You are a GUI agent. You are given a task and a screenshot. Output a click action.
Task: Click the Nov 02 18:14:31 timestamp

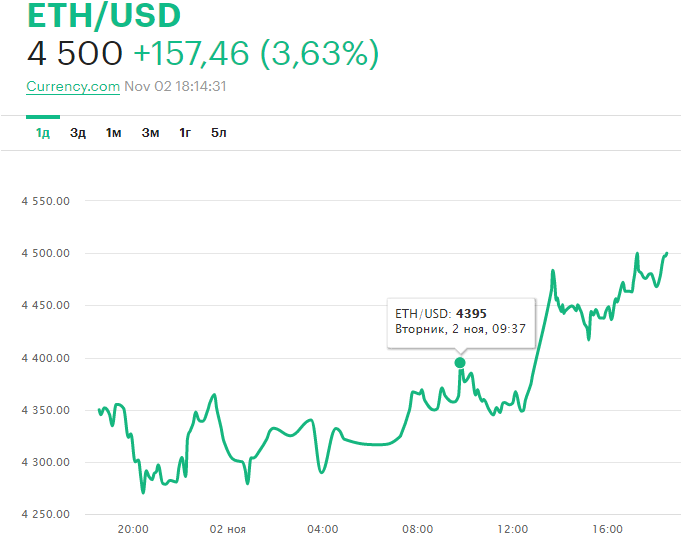click(x=176, y=86)
